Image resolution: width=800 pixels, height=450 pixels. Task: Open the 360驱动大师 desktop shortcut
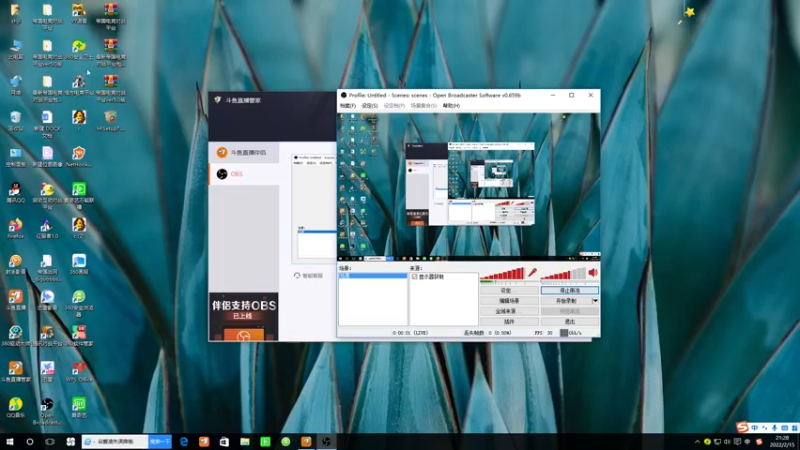pyautogui.click(x=15, y=336)
